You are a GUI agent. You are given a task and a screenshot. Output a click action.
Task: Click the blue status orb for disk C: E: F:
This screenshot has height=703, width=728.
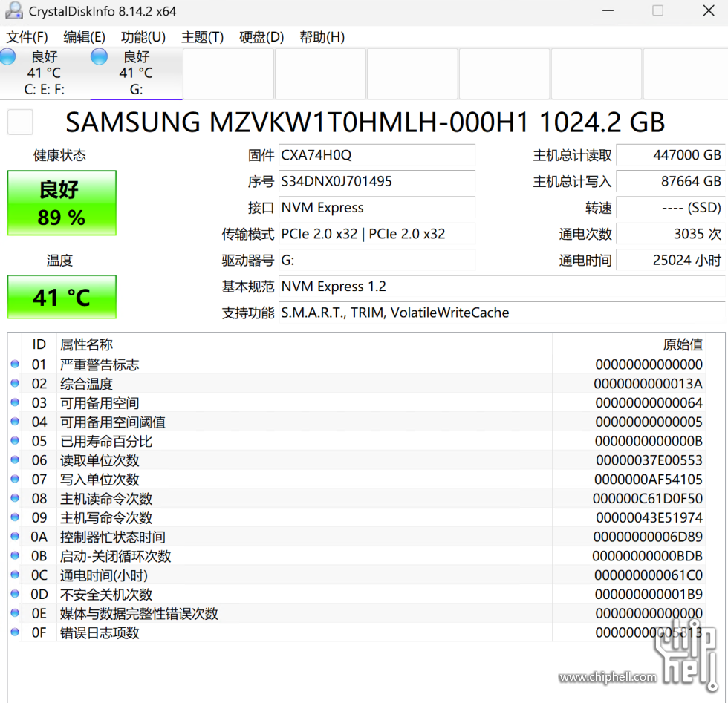(7, 56)
